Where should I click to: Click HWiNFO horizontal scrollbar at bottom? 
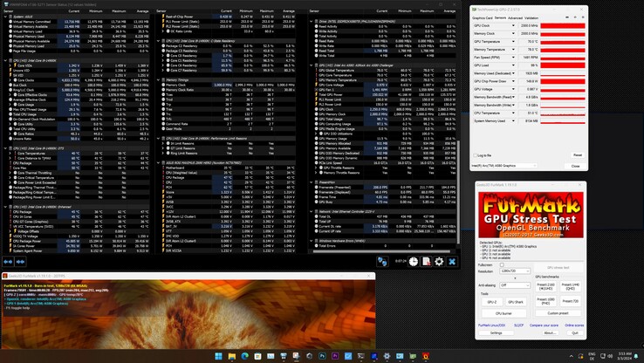tap(381, 251)
